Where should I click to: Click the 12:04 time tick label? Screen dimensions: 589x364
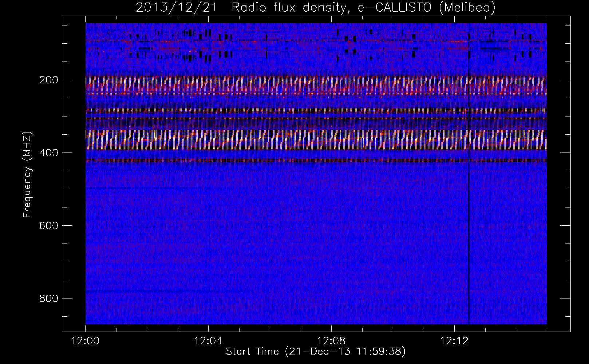pyautogui.click(x=208, y=341)
